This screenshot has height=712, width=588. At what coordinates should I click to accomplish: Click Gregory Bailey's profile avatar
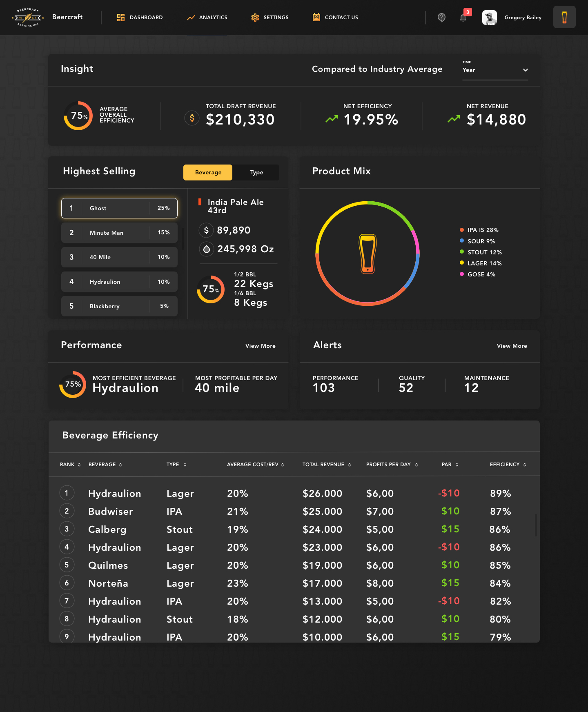click(x=489, y=18)
